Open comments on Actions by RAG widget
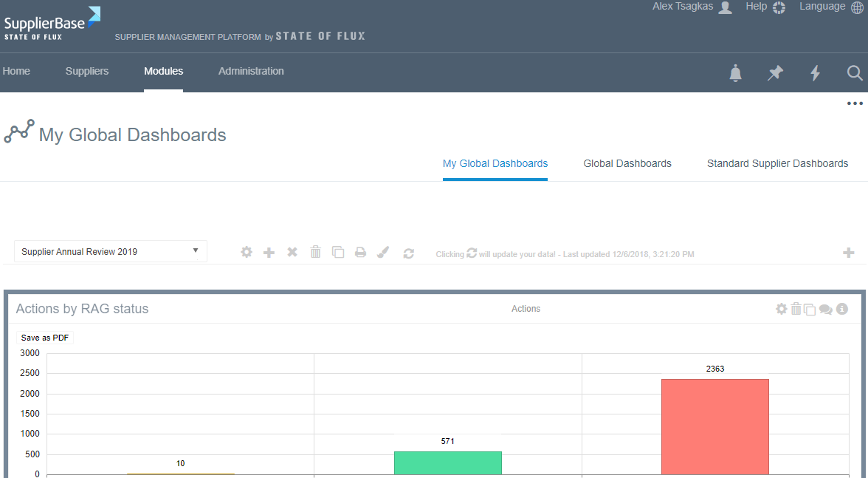Screen dimensions: 868x478 825,310
